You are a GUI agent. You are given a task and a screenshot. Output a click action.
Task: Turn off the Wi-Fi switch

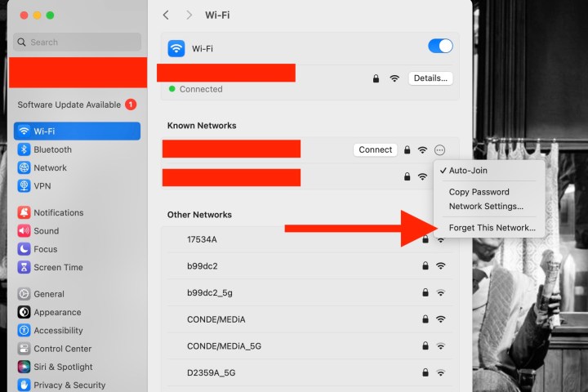pos(440,47)
